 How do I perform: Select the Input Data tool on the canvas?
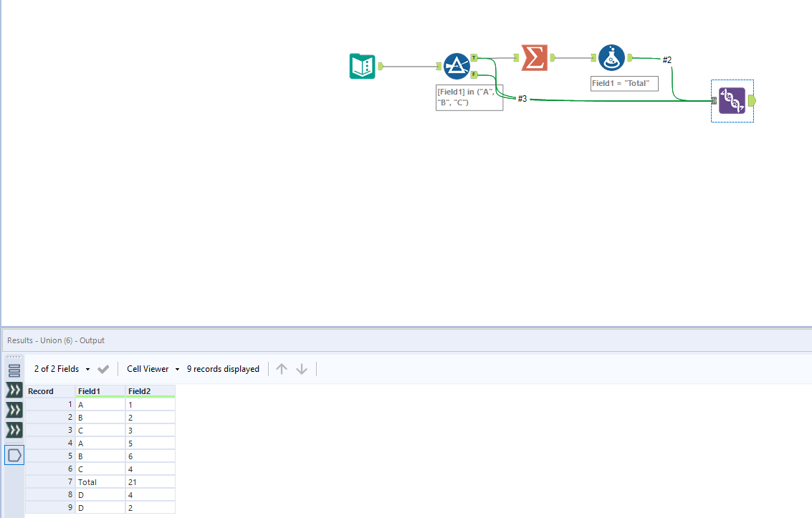(x=362, y=65)
